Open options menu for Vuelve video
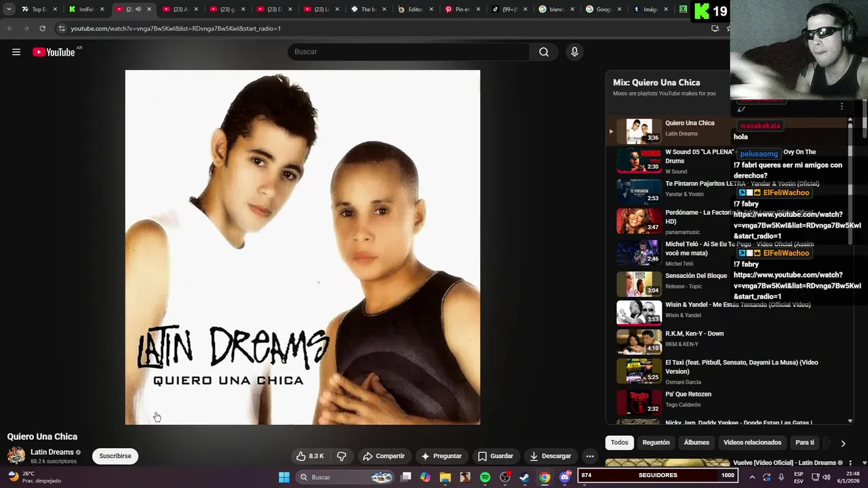 point(850,463)
